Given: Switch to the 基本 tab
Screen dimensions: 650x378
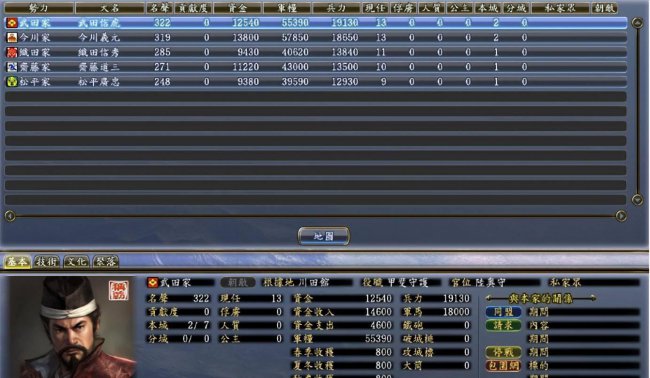Looking at the screenshot, I should pos(17,262).
